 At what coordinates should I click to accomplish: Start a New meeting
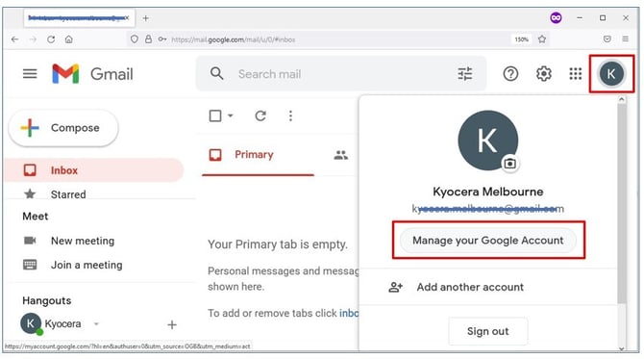[x=83, y=241]
